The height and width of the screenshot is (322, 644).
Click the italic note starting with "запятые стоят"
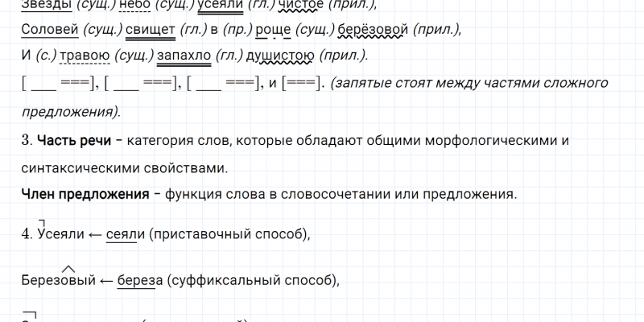pyautogui.click(x=469, y=84)
